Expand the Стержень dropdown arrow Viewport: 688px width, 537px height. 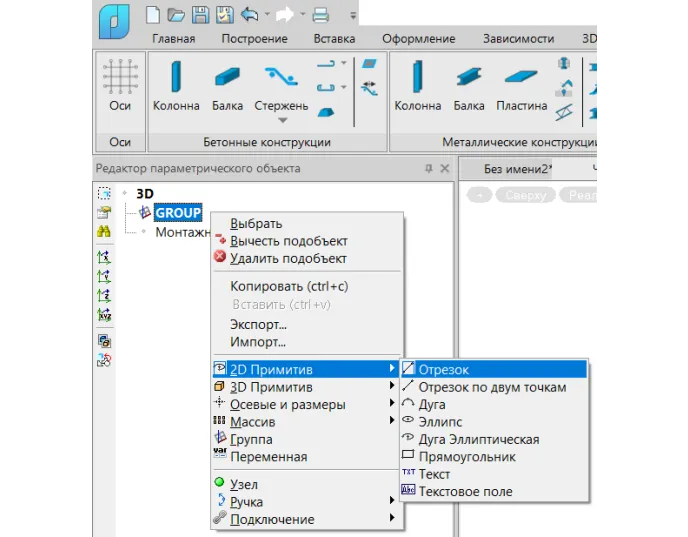283,120
